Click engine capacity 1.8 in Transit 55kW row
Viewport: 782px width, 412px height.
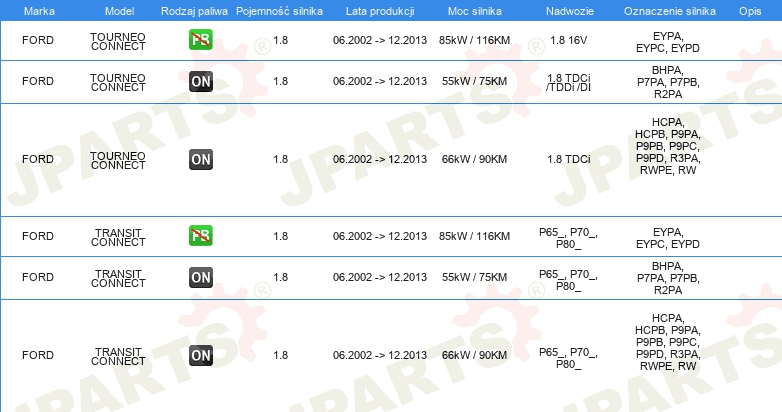(281, 277)
